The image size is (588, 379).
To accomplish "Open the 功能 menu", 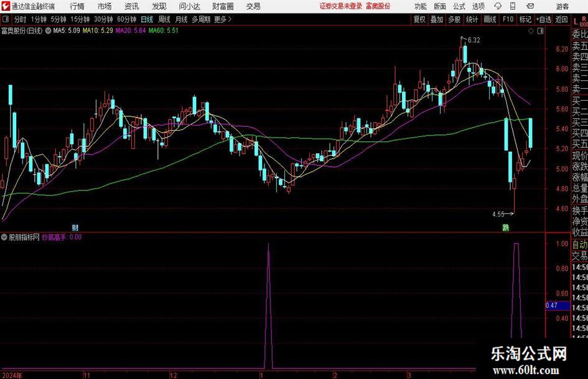I will (x=421, y=6).
